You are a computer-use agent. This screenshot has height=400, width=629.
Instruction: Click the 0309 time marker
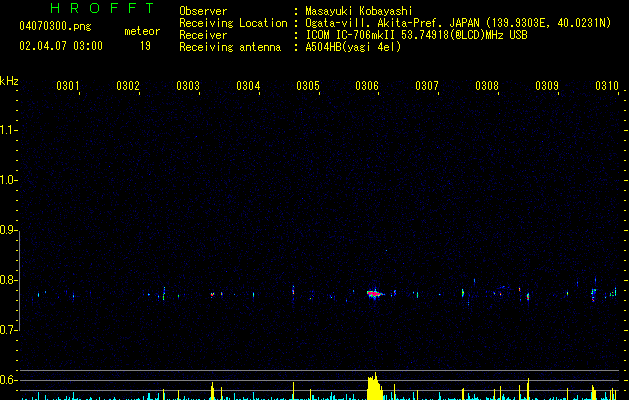pyautogui.click(x=547, y=86)
